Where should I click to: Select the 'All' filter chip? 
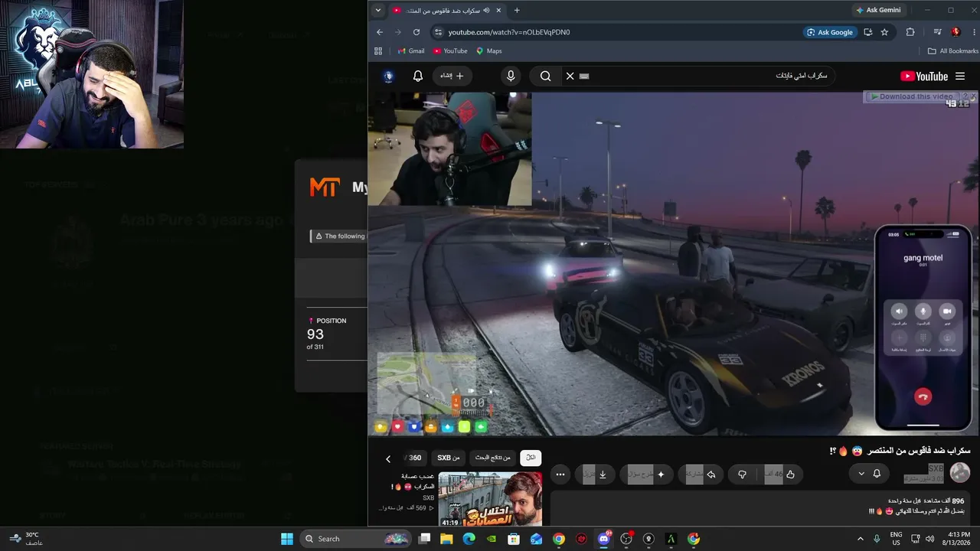coord(530,458)
